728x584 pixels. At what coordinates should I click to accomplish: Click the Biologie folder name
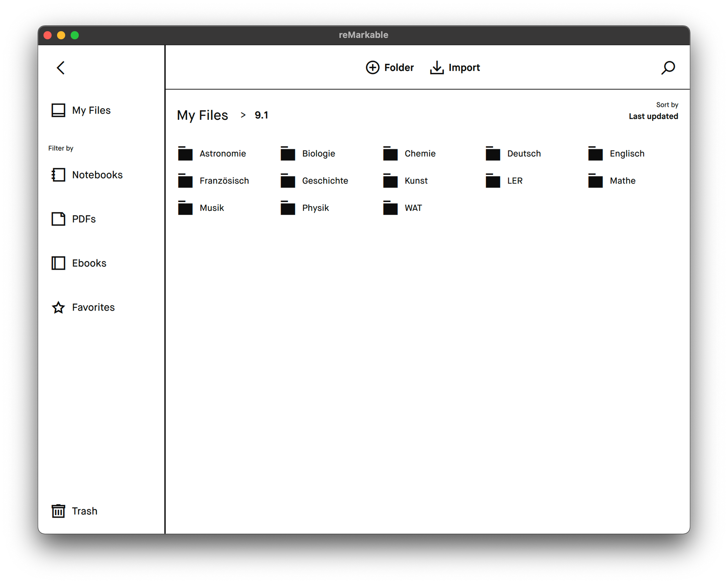(318, 154)
